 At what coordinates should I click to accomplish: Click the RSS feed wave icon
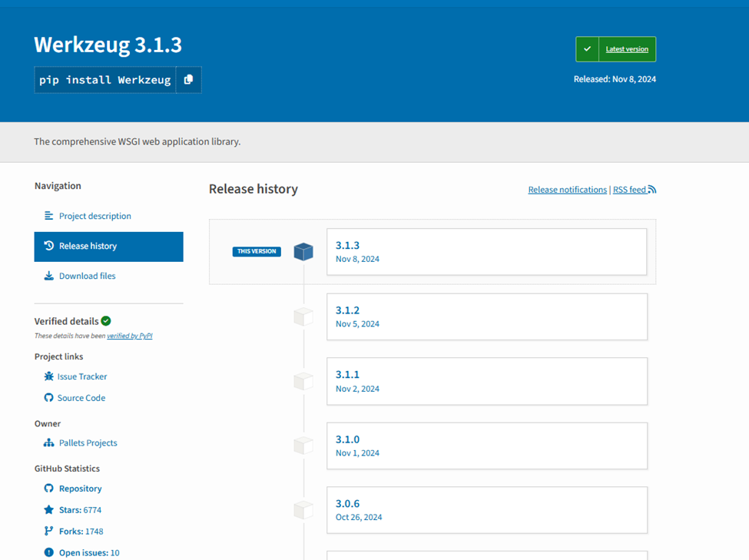tap(652, 190)
